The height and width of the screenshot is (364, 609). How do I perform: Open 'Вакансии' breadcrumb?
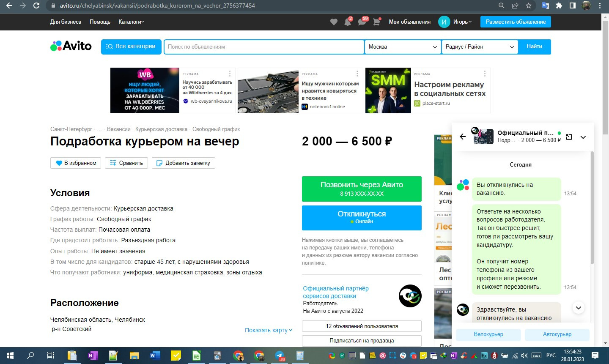coord(119,129)
